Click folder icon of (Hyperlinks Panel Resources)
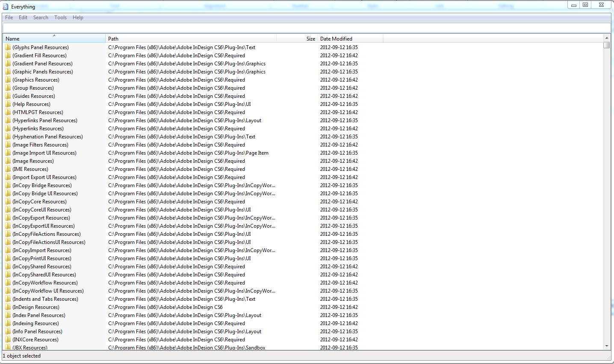Screen dimensions: 614x364 click(8, 120)
